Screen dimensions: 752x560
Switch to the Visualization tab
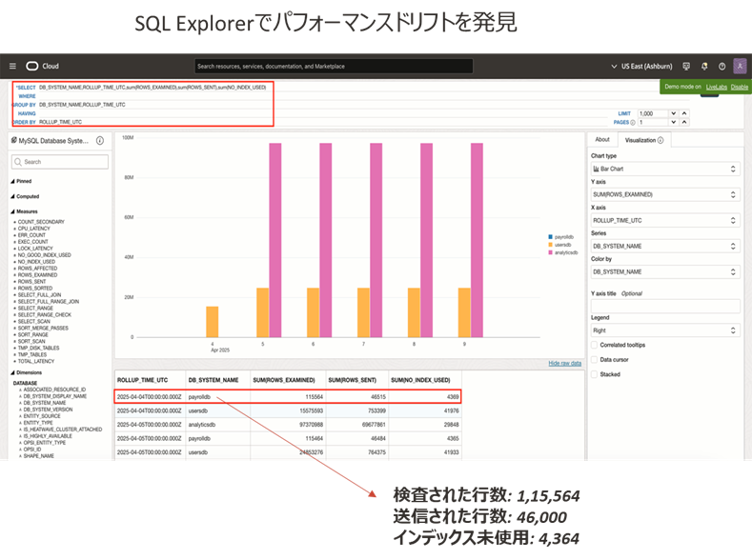pos(644,140)
